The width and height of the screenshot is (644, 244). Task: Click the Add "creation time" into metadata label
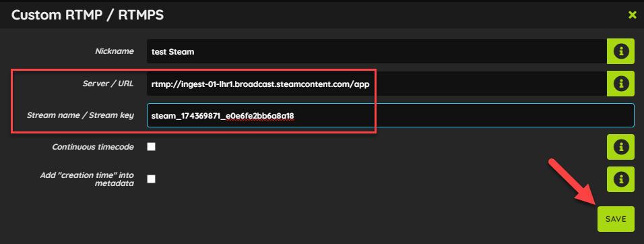click(x=87, y=179)
